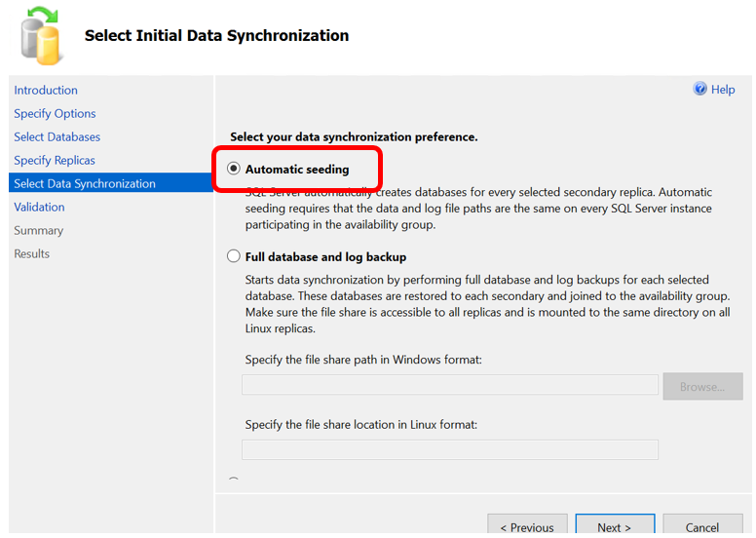Screen dimensions: 756x538
Task: Select the Automatic seeding radio button
Action: click(234, 169)
